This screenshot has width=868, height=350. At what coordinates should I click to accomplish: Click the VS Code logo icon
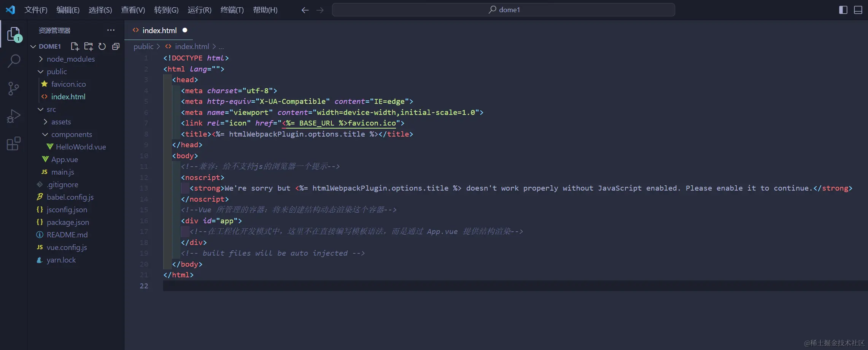[x=10, y=10]
